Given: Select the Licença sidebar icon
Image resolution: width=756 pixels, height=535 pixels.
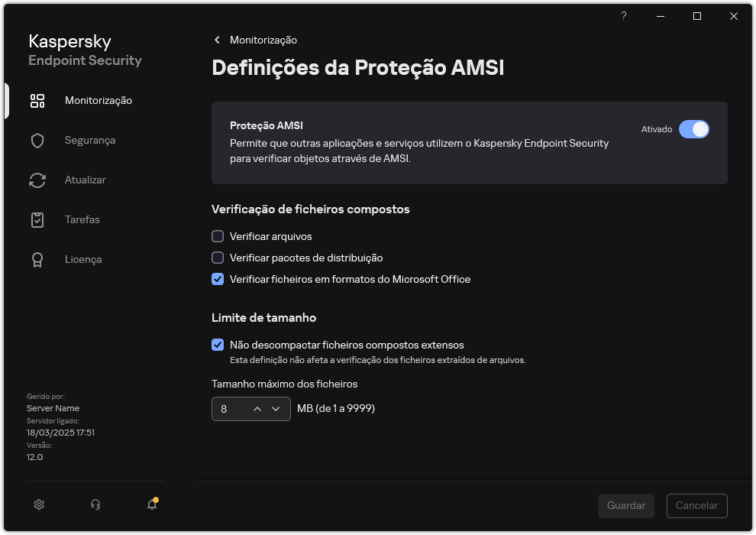Looking at the screenshot, I should tap(37, 259).
